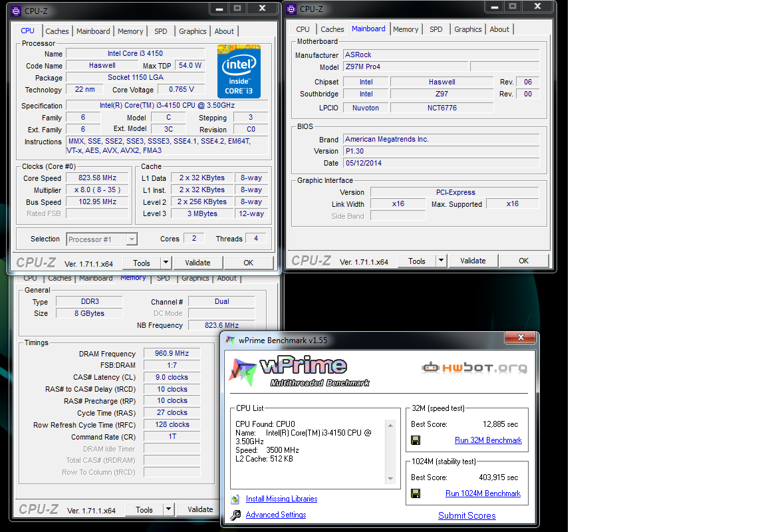Switch to Caches tab in CPU window
Screen dimensions: 766x532
57,31
